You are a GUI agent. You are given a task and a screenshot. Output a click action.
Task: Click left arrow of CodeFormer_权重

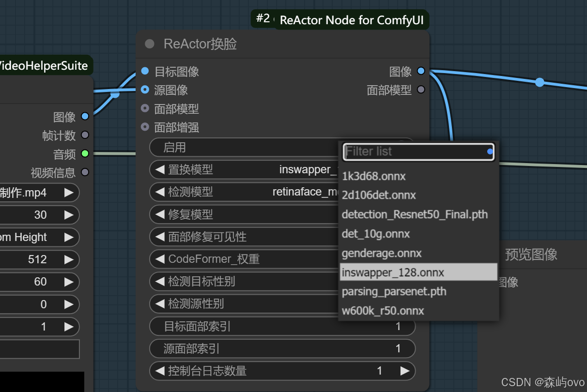(160, 259)
